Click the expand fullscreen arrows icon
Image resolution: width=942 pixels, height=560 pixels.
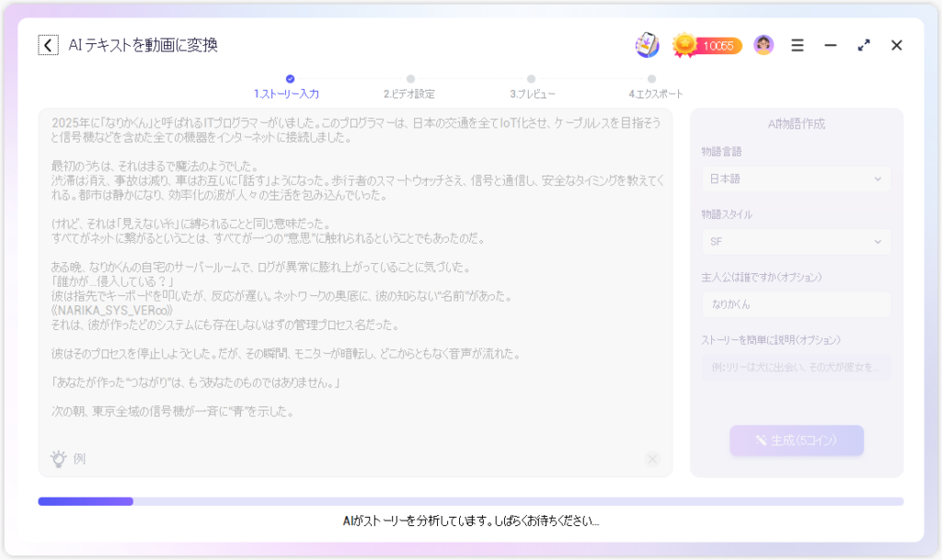[x=864, y=45]
